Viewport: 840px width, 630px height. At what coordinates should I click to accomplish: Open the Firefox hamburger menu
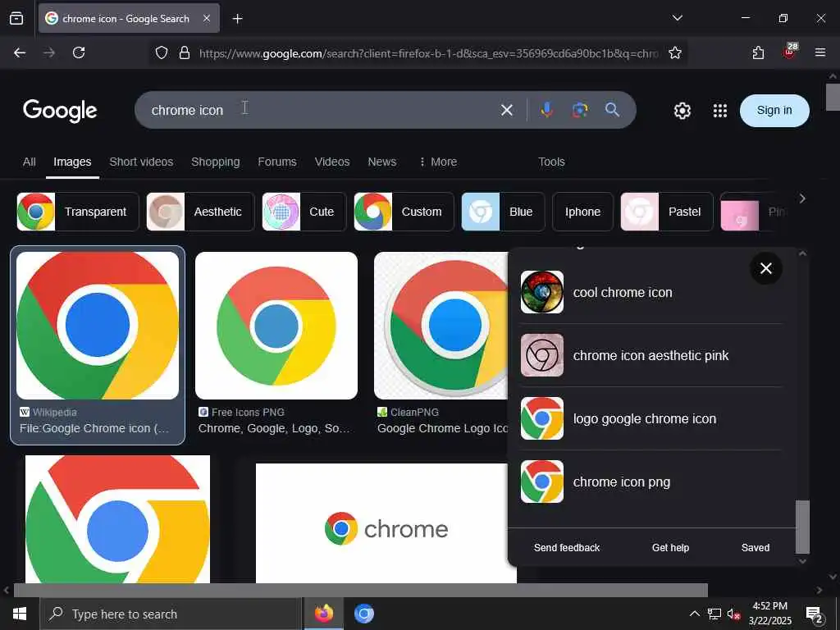[x=820, y=52]
